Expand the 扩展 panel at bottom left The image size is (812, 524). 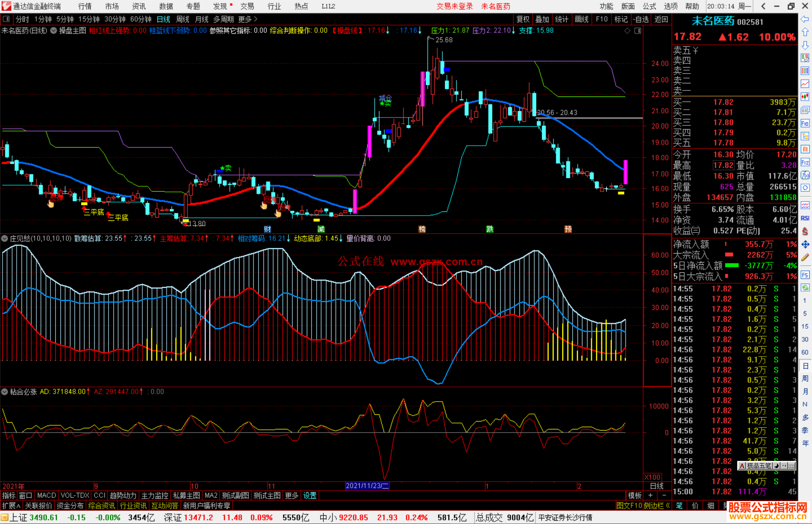(x=11, y=506)
